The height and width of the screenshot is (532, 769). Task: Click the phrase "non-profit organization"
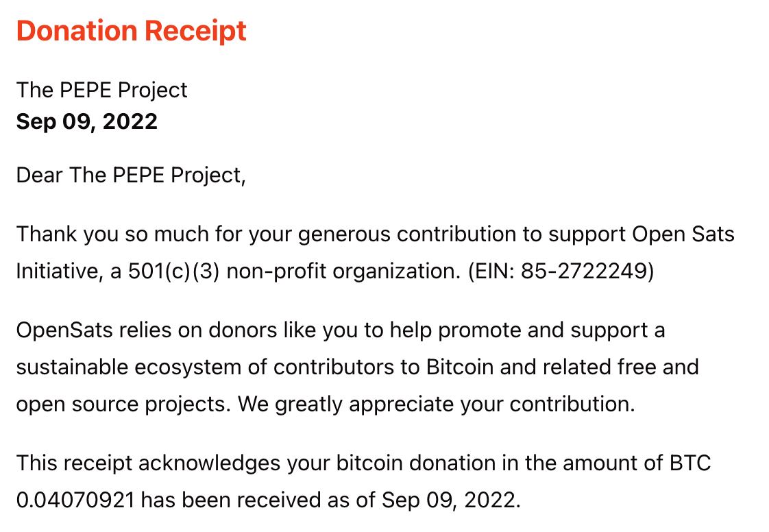pyautogui.click(x=341, y=271)
